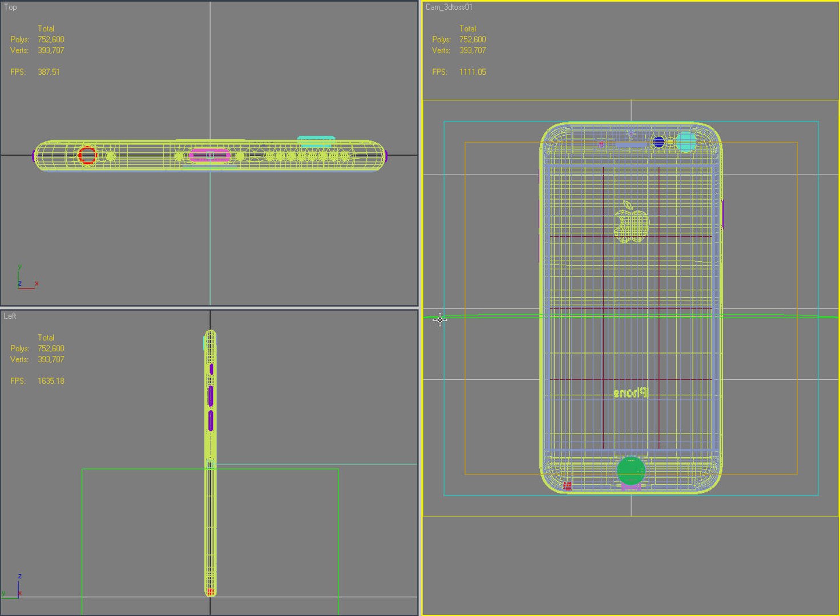Click the Total header in Left viewport stats
Viewport: 840px width, 616px height.
pyautogui.click(x=46, y=338)
